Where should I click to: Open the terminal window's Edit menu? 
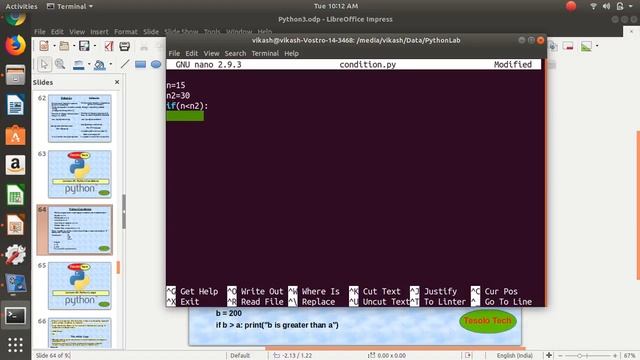(191, 53)
